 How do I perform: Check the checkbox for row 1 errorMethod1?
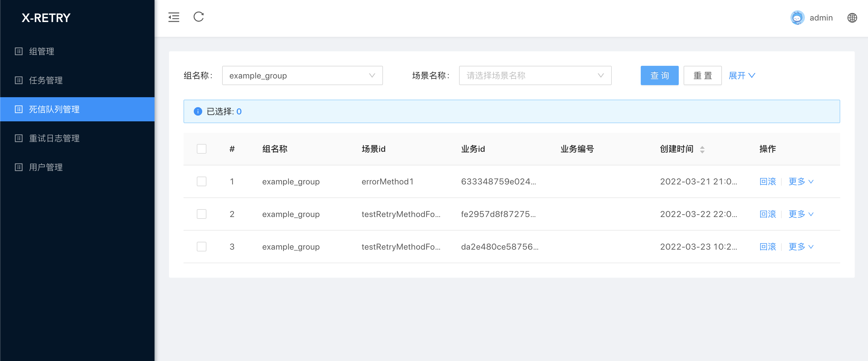click(202, 181)
